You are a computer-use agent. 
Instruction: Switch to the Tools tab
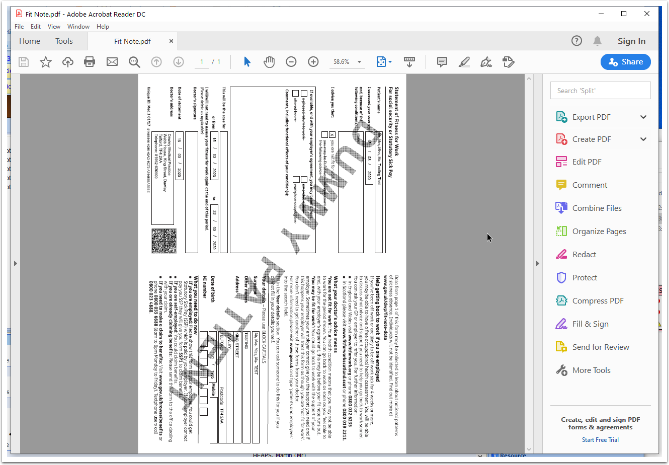64,41
